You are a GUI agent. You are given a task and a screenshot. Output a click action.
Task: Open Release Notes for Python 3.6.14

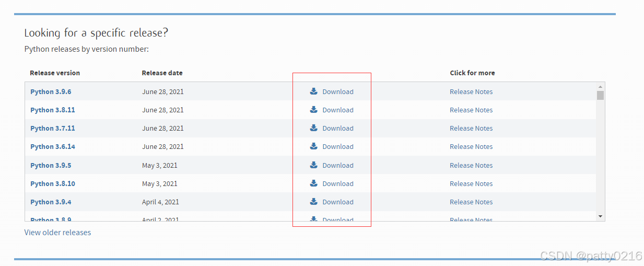point(471,146)
